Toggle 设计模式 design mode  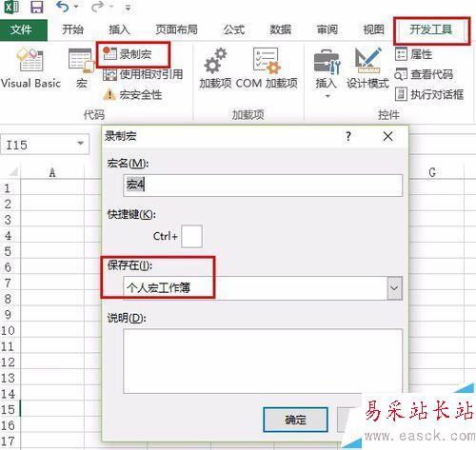(367, 68)
